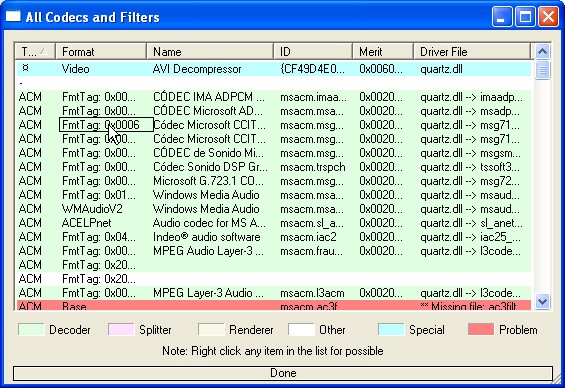Viewport: 565px width, 388px height.
Task: Click the Special cyan legend swatch
Action: click(391, 329)
